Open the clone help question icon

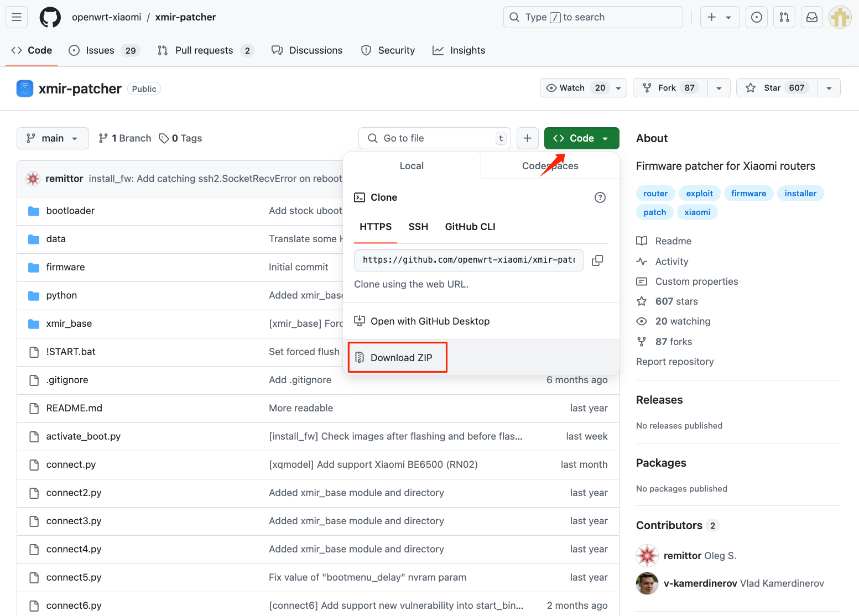(600, 197)
